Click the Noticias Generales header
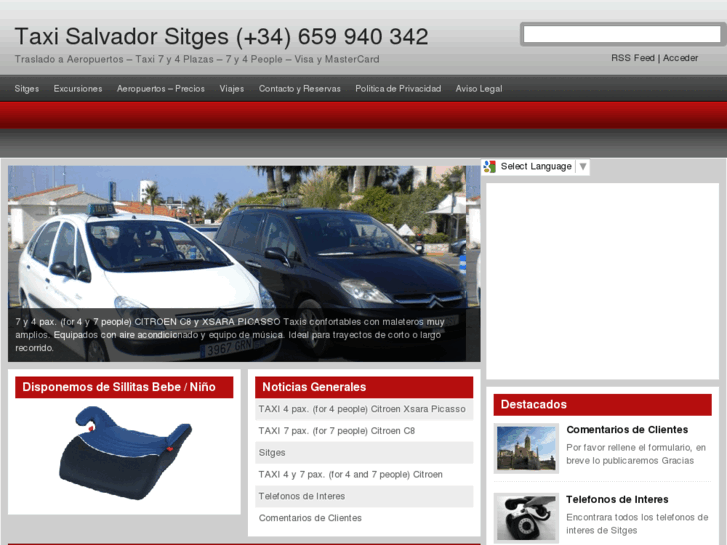The height and width of the screenshot is (545, 727). [364, 387]
